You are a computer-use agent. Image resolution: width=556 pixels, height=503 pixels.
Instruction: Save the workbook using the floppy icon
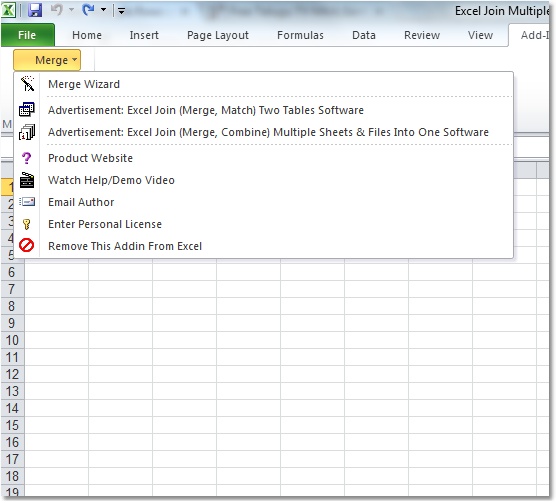35,10
